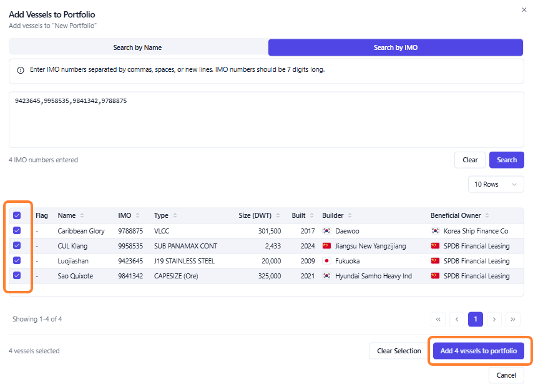
Task: Sort table by IMO column arrows
Action: (x=138, y=215)
